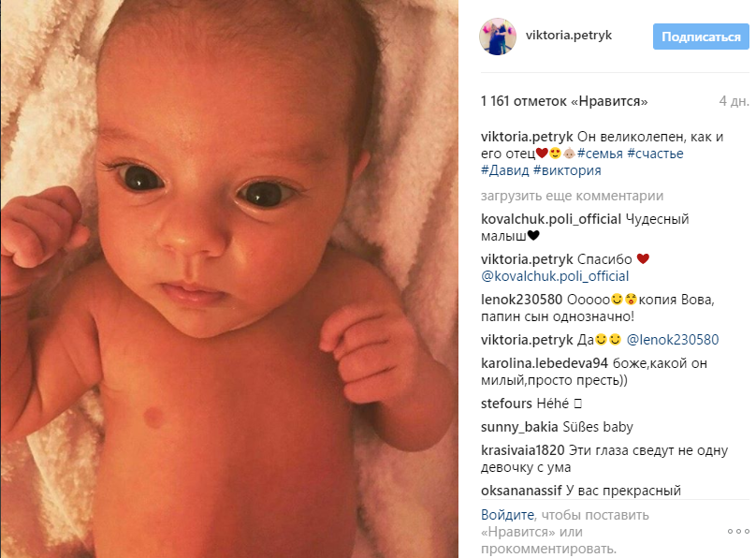Open the viktoria.petryk profile avatar
This screenshot has width=756, height=558.
point(498,37)
